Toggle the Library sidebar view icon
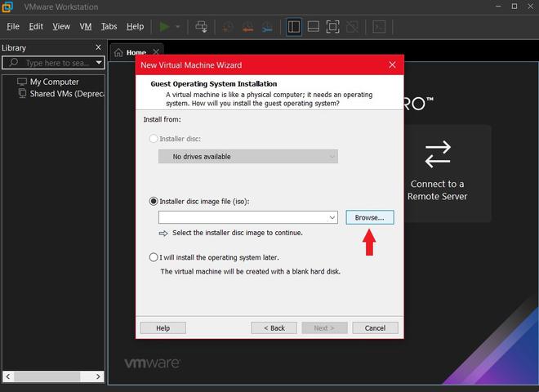539x392 pixels. click(x=294, y=26)
